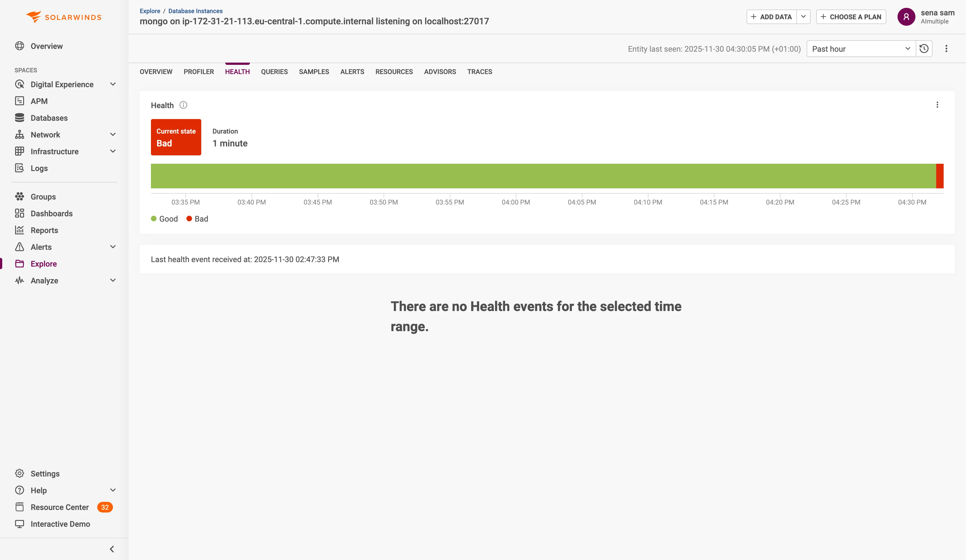Click the time history clock icon
Screen dimensions: 966x560
(924, 49)
